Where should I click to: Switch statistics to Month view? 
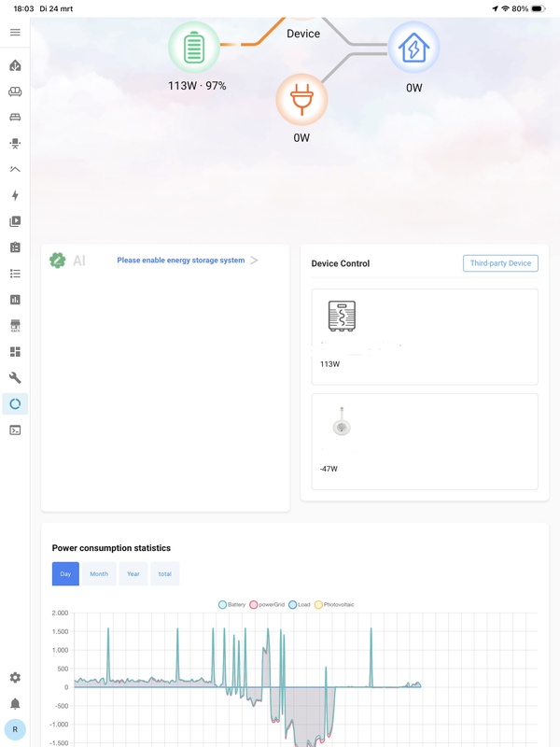coord(99,573)
